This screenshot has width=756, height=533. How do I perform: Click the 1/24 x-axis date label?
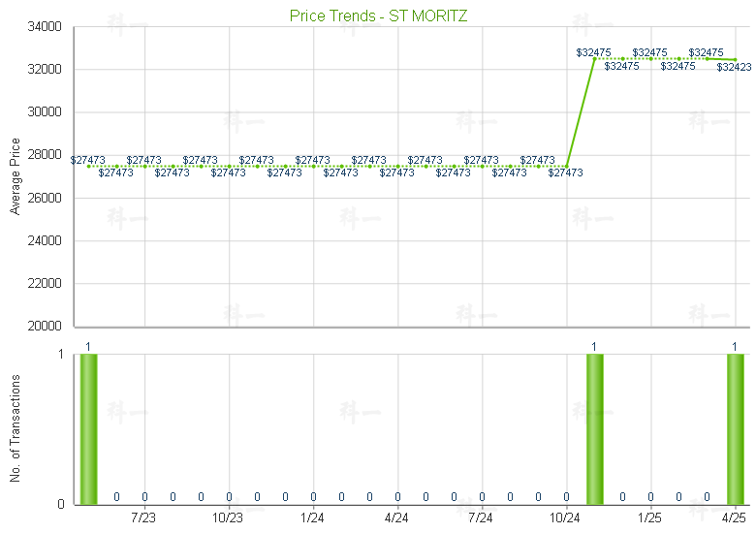click(312, 518)
